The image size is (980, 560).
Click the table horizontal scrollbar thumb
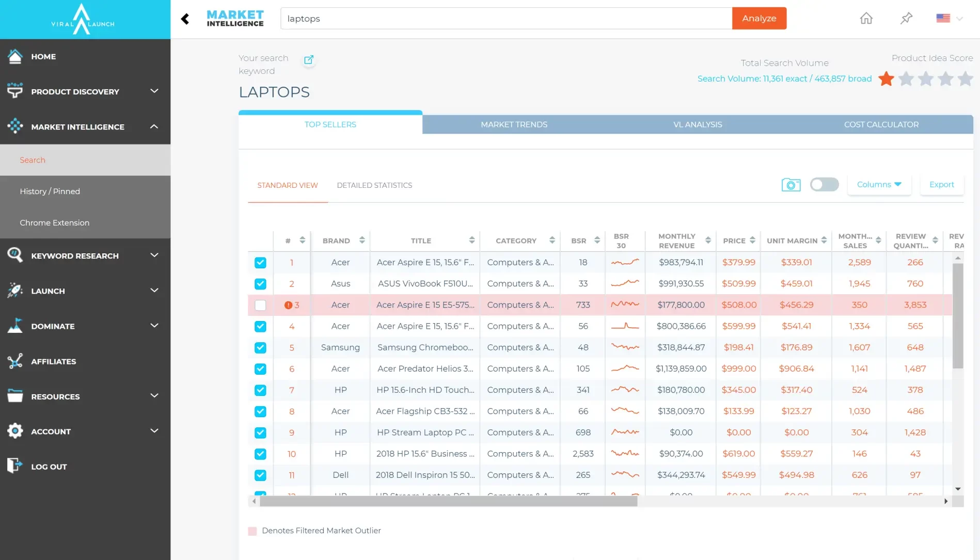pos(448,501)
